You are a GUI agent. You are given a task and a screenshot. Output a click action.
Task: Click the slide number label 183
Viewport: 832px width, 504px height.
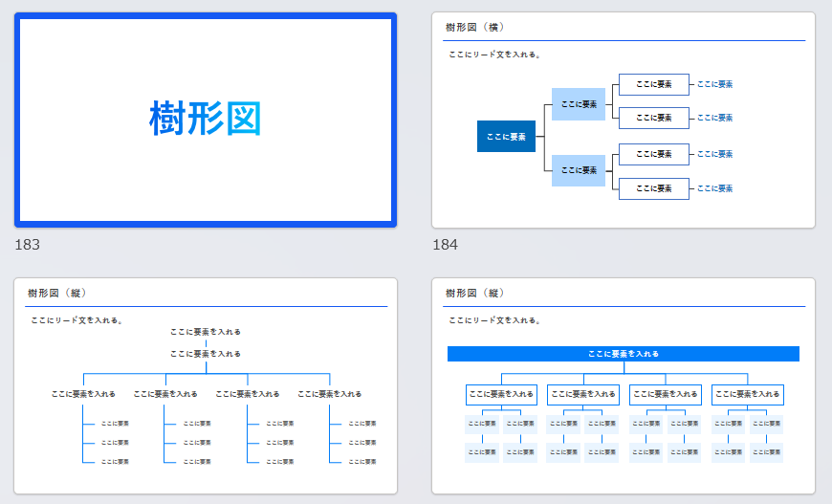click(28, 245)
